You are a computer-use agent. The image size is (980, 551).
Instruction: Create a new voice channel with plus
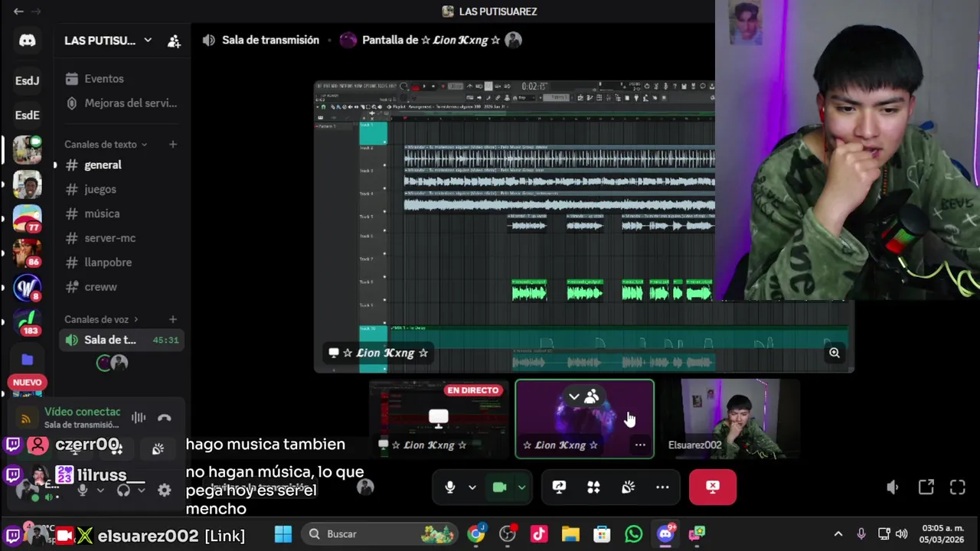pyautogui.click(x=173, y=319)
